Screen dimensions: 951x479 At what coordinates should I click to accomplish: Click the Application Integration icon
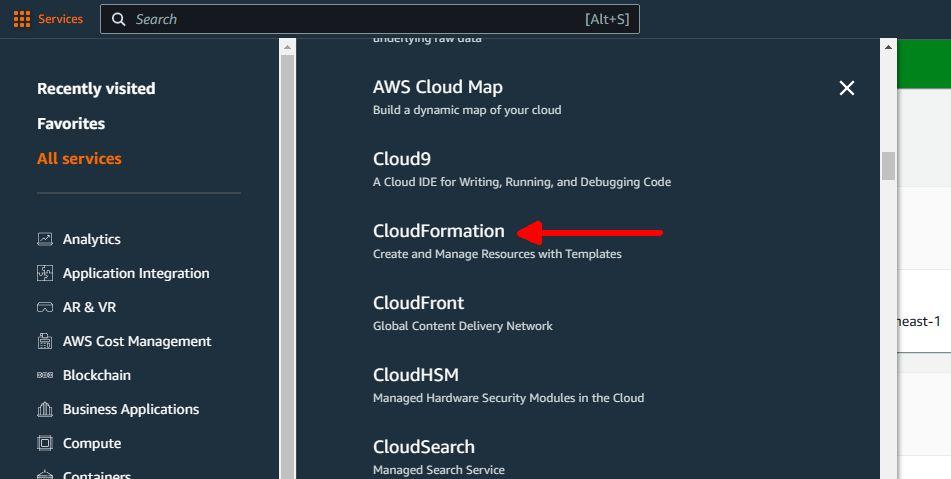[45, 273]
